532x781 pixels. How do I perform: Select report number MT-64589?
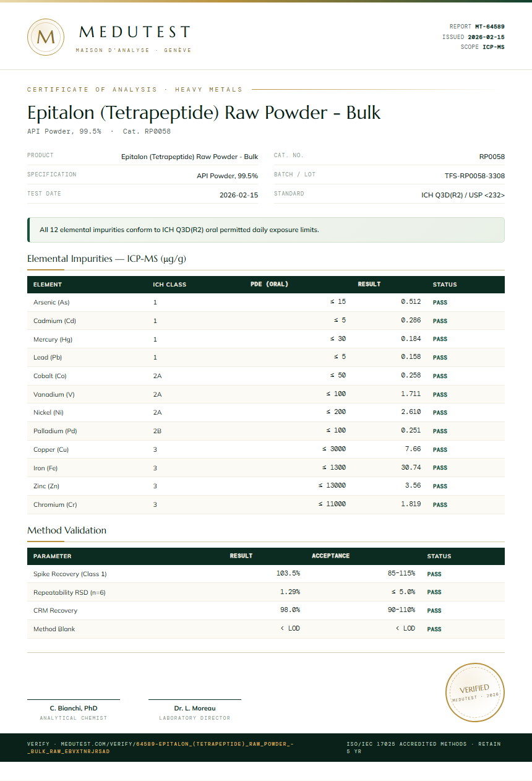point(490,27)
